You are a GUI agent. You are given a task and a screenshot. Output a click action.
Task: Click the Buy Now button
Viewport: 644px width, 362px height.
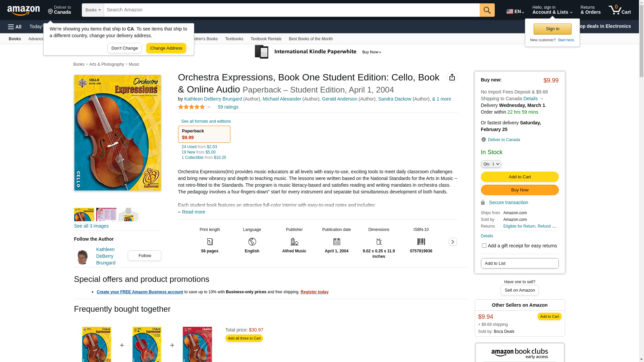point(520,190)
